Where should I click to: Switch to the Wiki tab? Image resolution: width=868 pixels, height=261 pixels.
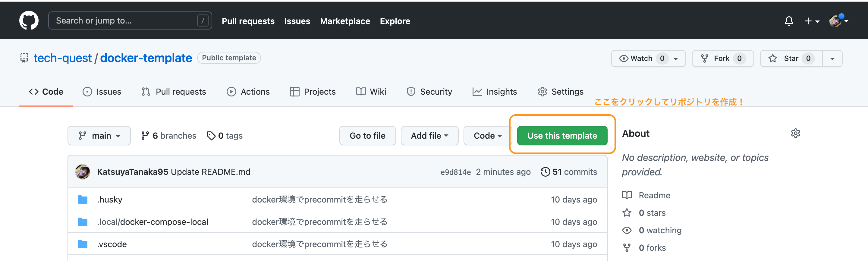point(371,92)
